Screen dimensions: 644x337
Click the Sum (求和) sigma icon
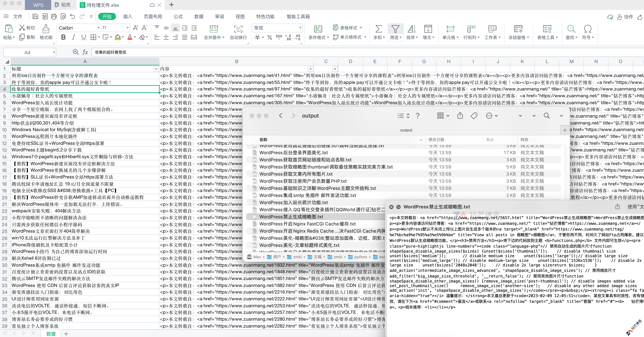[379, 29]
